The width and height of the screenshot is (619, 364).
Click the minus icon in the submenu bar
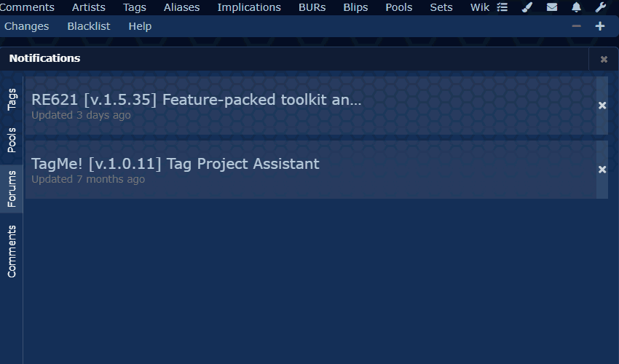click(x=576, y=26)
